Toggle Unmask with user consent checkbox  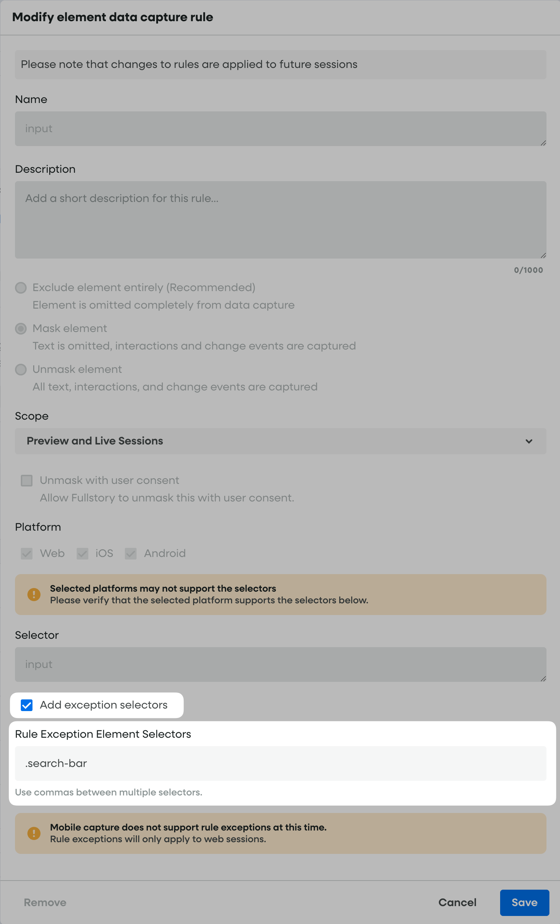(x=27, y=480)
